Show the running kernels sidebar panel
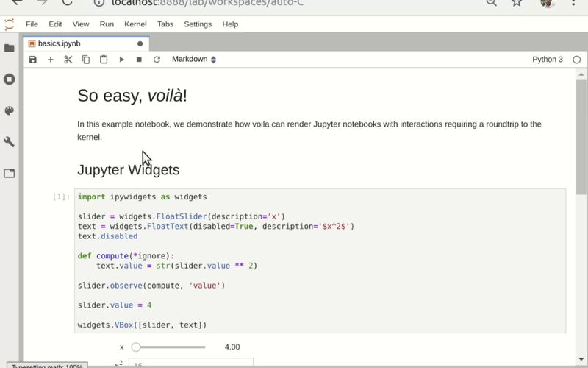 10,79
